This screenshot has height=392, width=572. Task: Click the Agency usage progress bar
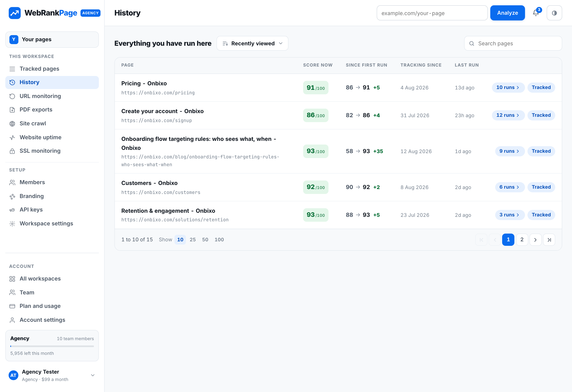(x=52, y=346)
